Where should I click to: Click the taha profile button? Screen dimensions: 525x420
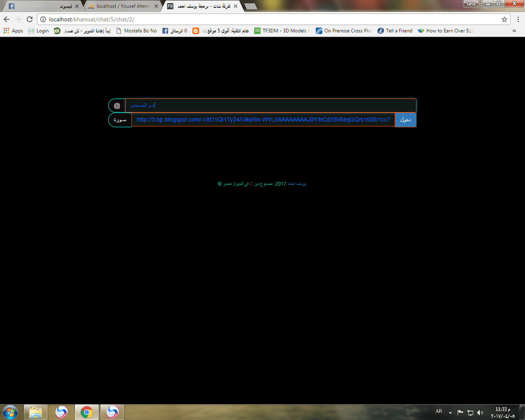[x=471, y=3]
